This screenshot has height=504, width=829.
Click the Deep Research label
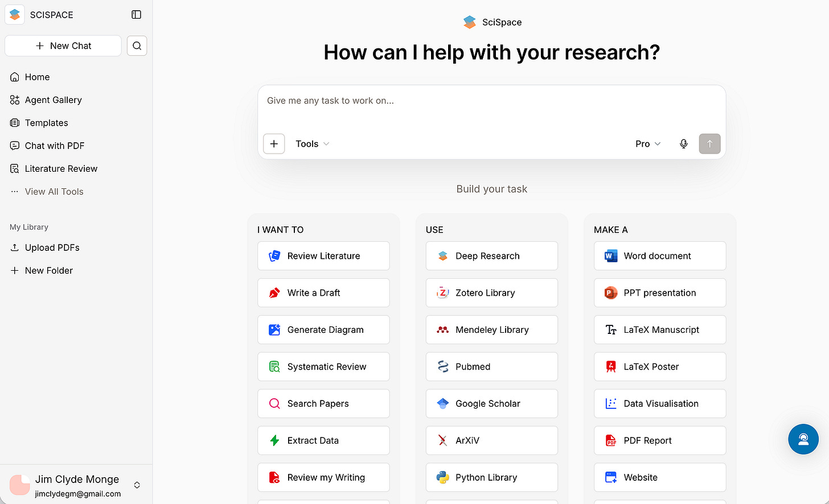487,256
